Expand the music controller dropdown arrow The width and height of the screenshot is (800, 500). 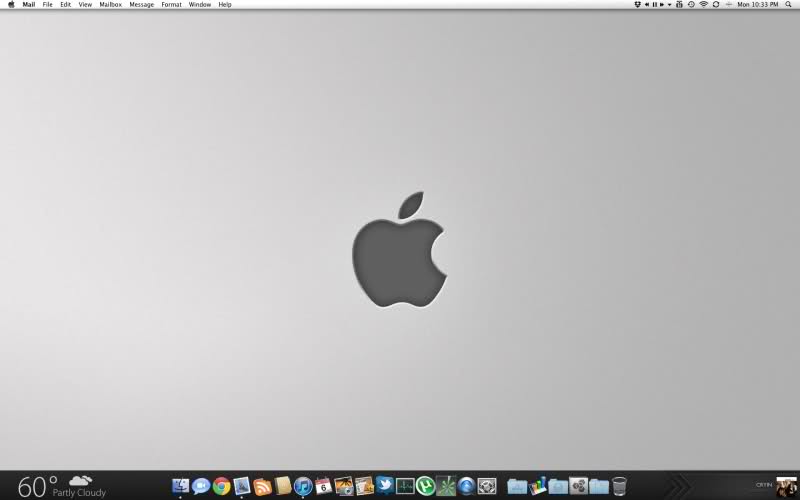[669, 5]
